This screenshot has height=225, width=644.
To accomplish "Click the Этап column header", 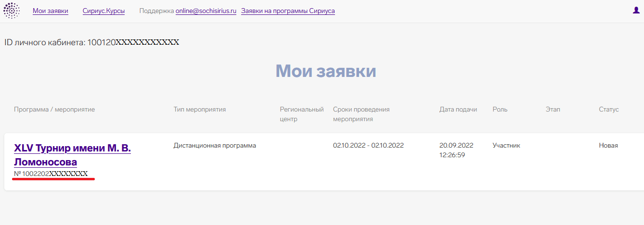I will pyautogui.click(x=553, y=110).
